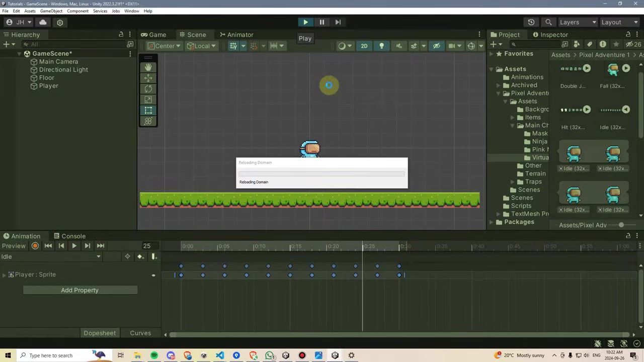Switch to Curves view
The width and height of the screenshot is (644, 362).
coord(140,333)
